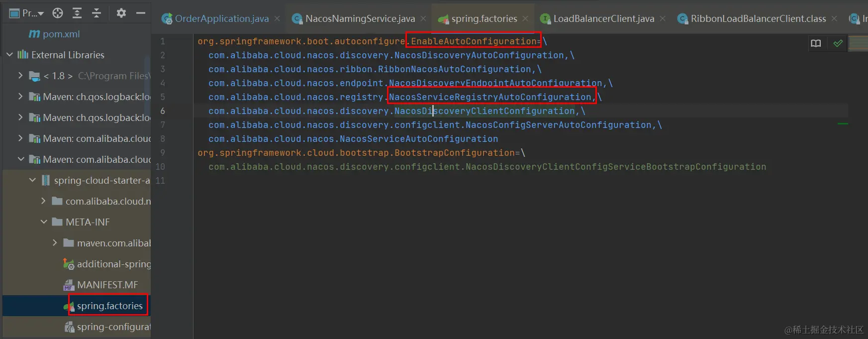Collapse the META-INF folder

[x=44, y=222]
